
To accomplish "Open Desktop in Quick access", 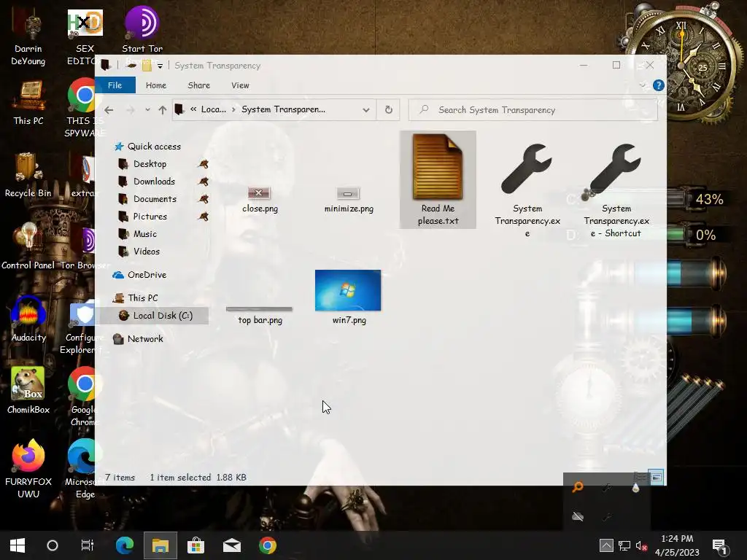I will (150, 164).
